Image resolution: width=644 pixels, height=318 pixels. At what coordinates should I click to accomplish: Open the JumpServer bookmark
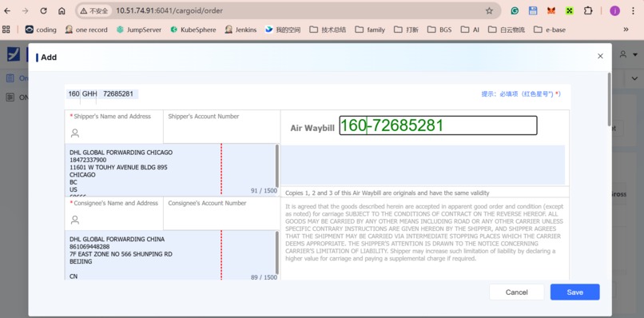point(139,30)
